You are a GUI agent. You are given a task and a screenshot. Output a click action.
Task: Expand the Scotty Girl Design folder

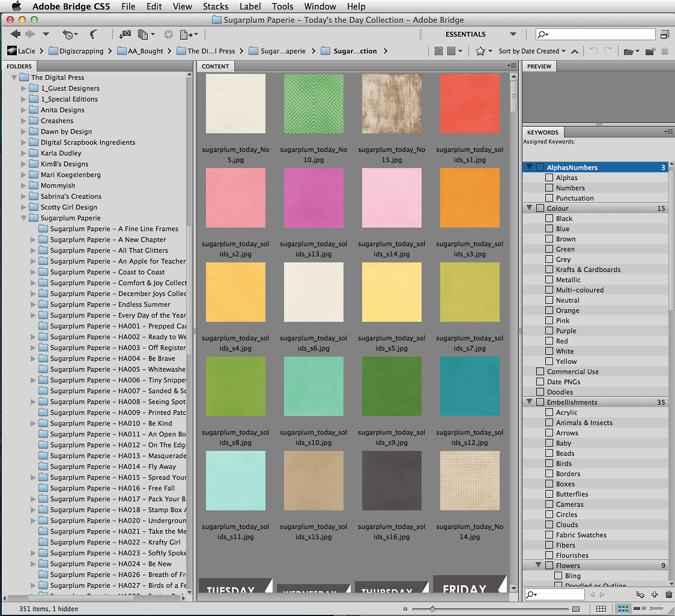[23, 207]
